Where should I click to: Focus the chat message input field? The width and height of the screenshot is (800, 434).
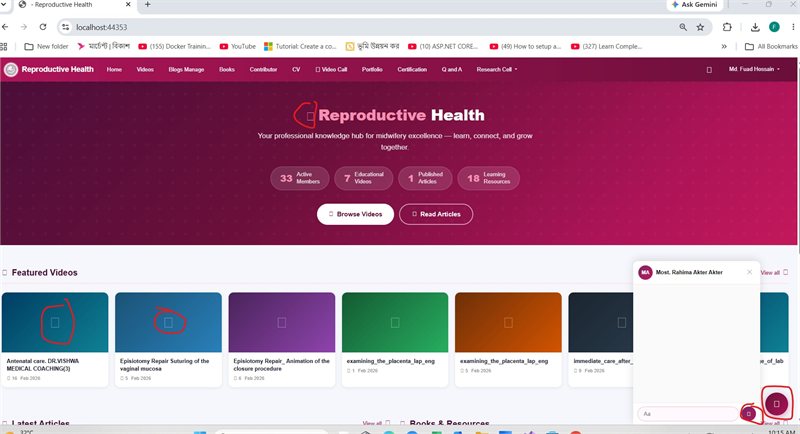pos(688,414)
